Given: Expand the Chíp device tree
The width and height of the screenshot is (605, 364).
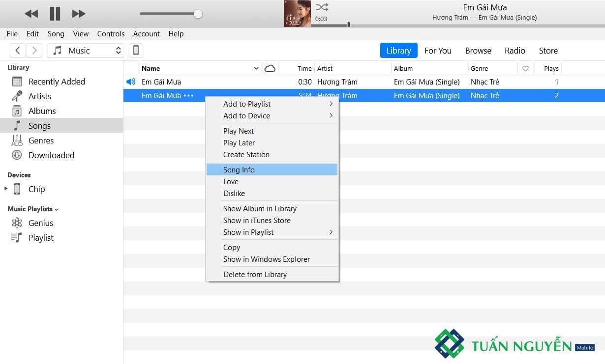Looking at the screenshot, I should click(x=6, y=189).
